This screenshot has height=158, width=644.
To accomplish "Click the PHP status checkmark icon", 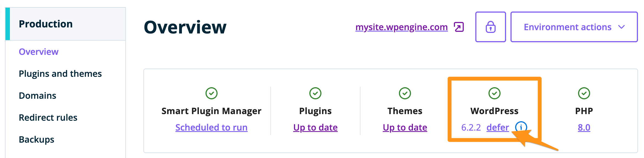I will pos(584,93).
